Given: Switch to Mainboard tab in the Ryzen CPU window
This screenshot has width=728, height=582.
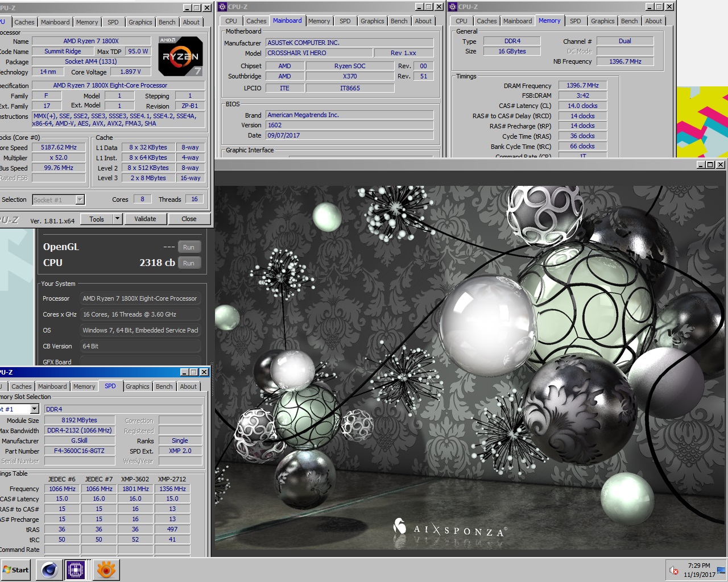Looking at the screenshot, I should pos(55,22).
